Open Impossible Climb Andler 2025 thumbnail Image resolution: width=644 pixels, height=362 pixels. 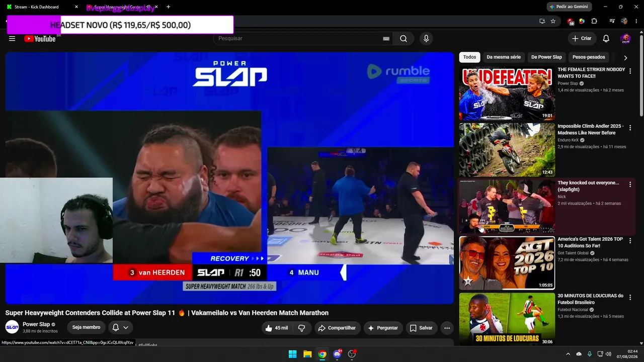(507, 150)
